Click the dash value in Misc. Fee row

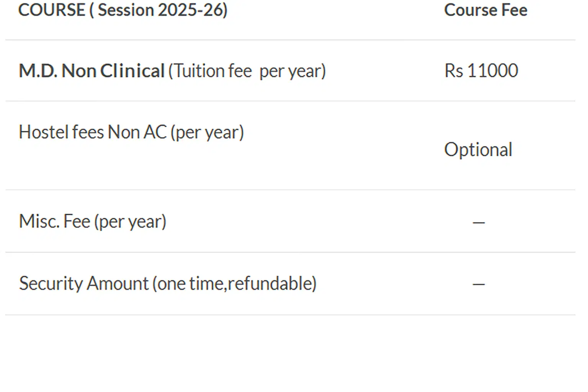pyautogui.click(x=479, y=222)
